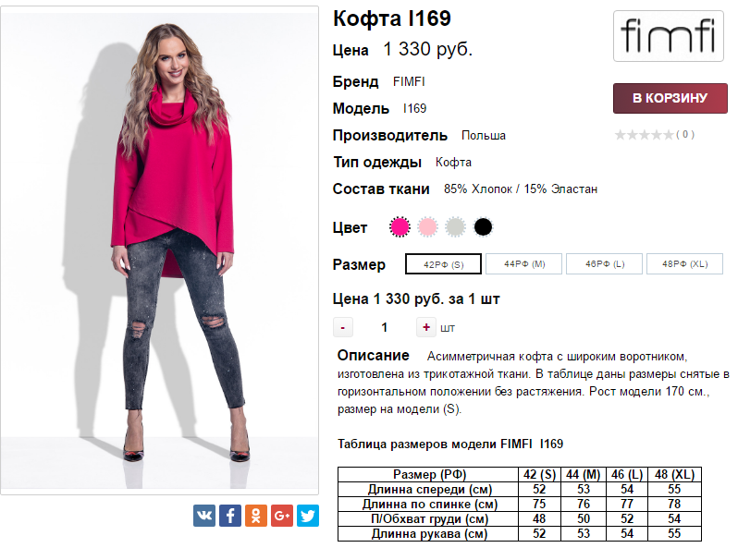The height and width of the screenshot is (560, 738).
Task: Share on VK social icon
Action: (204, 516)
